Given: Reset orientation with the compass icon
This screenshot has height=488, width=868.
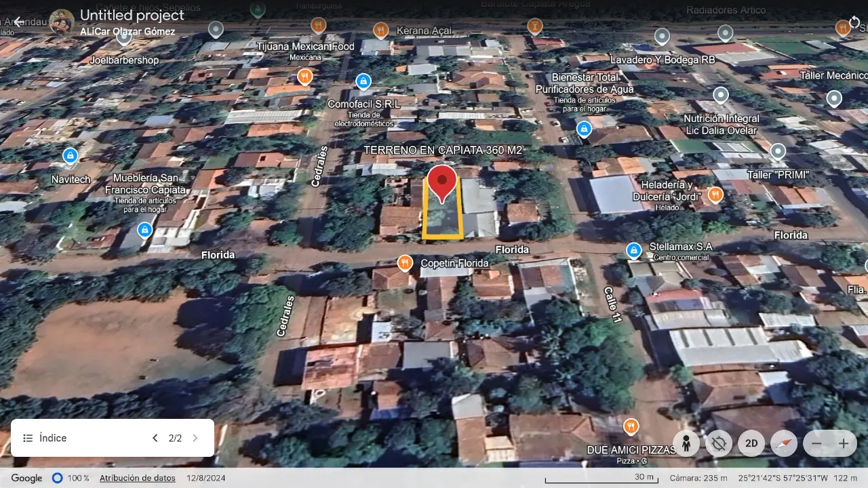Looking at the screenshot, I should tap(784, 444).
